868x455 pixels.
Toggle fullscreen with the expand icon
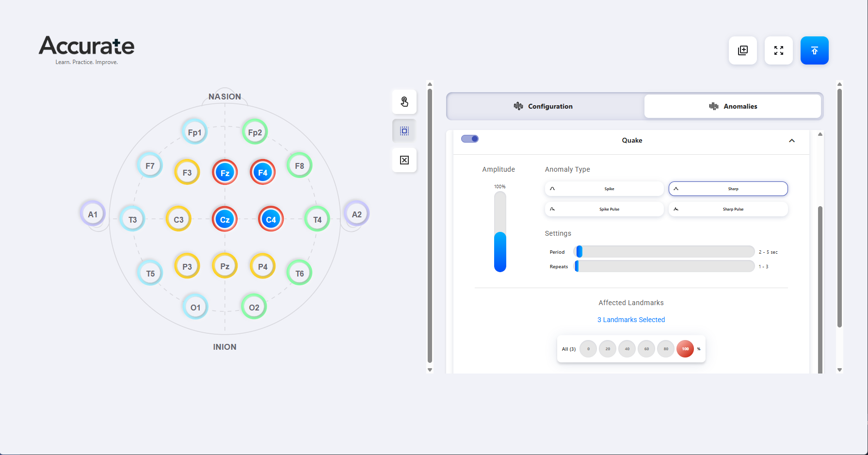coord(779,50)
